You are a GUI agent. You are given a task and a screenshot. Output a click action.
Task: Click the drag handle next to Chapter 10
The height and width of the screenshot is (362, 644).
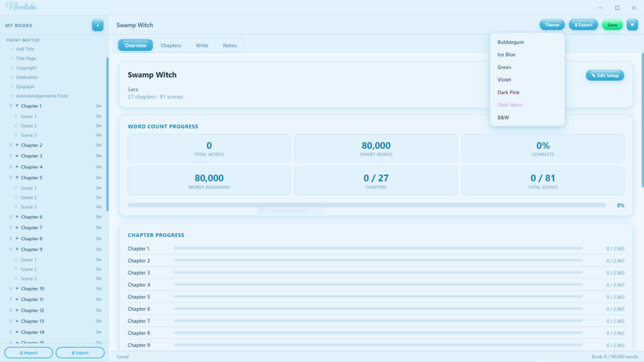click(11, 288)
